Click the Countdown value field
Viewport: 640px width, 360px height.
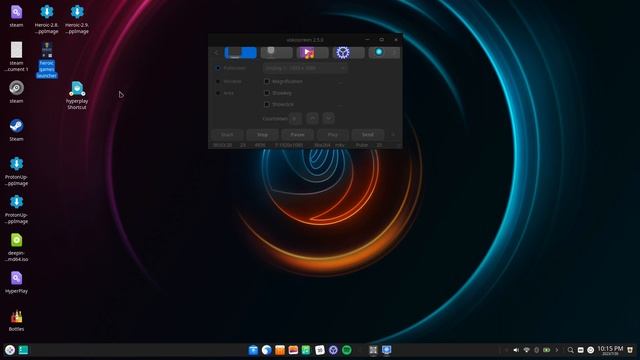click(x=295, y=119)
